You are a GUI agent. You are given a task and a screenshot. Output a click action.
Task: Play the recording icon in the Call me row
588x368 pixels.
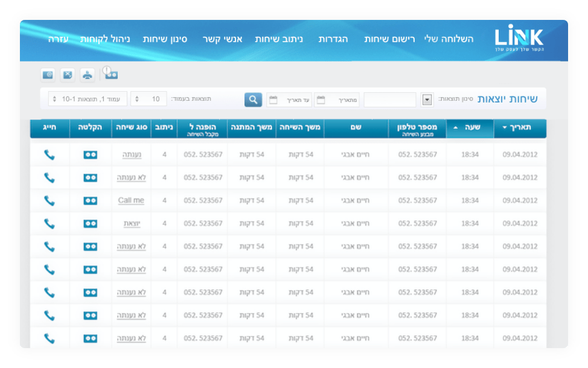click(91, 201)
